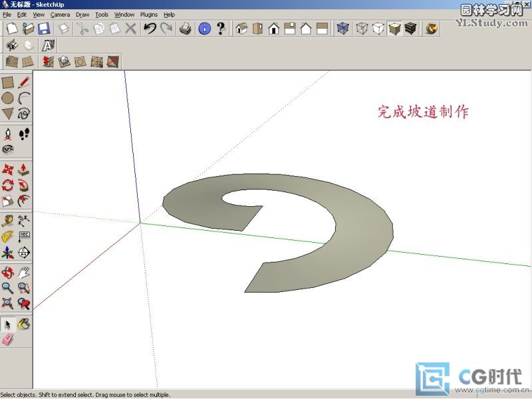Pick the Line pencil tool

pos(24,82)
